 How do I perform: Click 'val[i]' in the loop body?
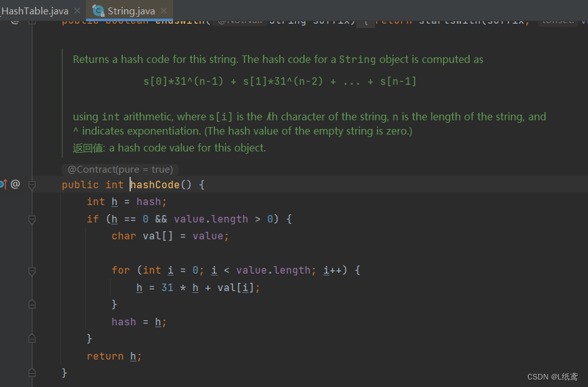(236, 288)
